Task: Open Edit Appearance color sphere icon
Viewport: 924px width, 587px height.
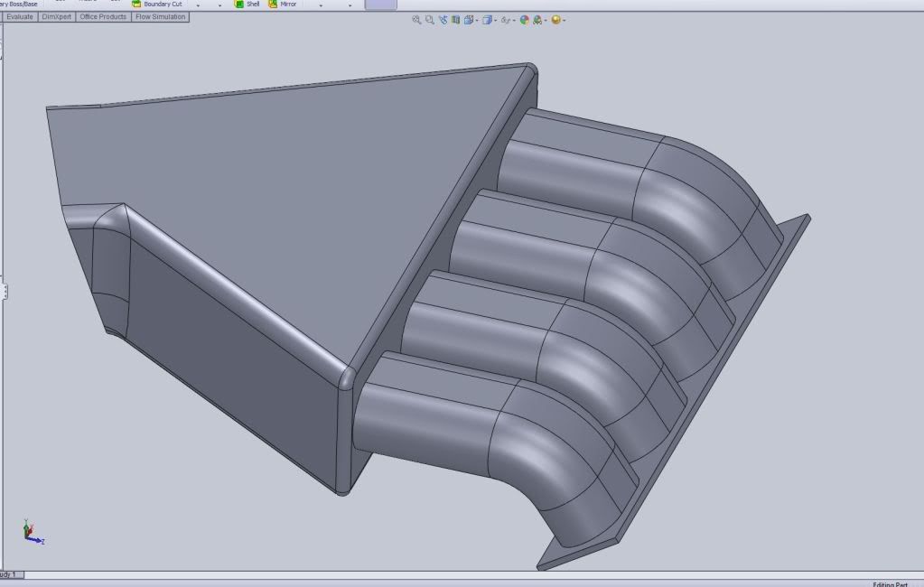Action: (524, 20)
